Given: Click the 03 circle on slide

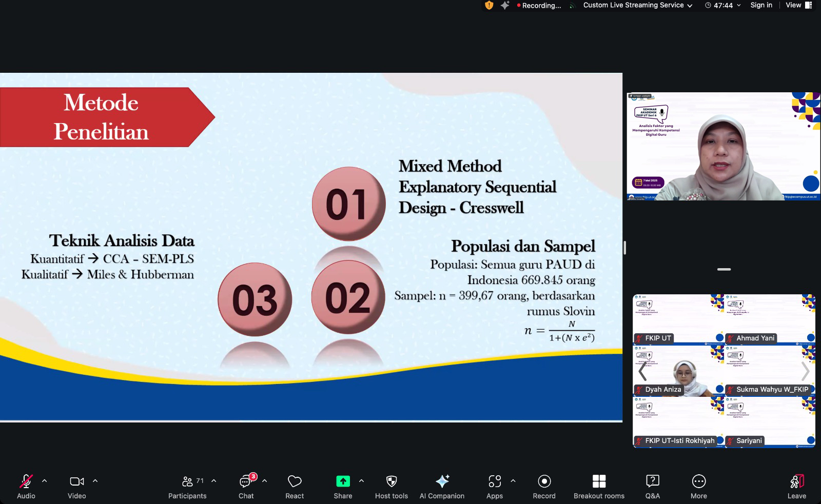Looking at the screenshot, I should 255,299.
